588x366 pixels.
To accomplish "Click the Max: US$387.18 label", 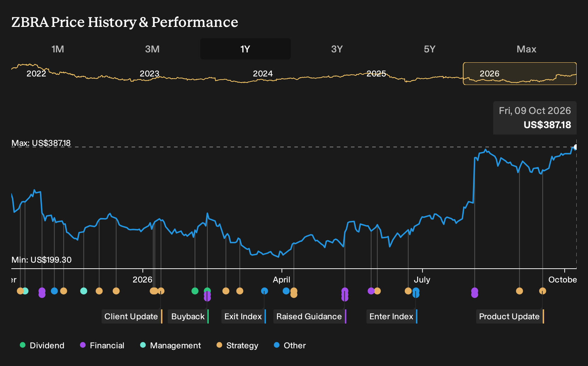I will click(41, 143).
